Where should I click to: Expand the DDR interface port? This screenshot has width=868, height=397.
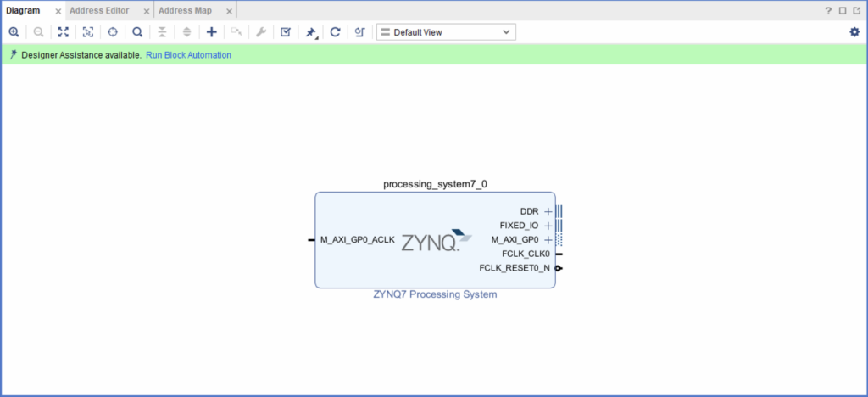[548, 211]
